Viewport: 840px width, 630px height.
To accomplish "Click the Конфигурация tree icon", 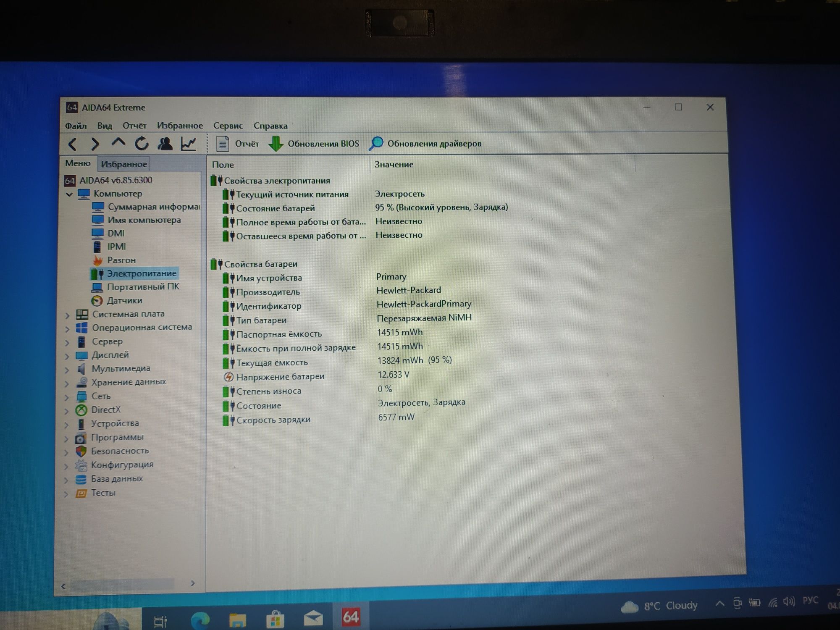I will tap(81, 465).
